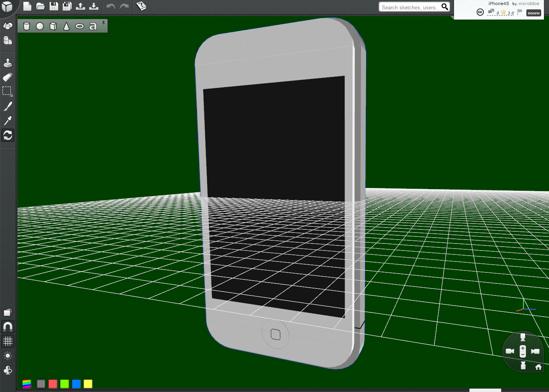Add 3D text with the 'a' tool
Image resolution: width=549 pixels, height=392 pixels.
[x=93, y=26]
